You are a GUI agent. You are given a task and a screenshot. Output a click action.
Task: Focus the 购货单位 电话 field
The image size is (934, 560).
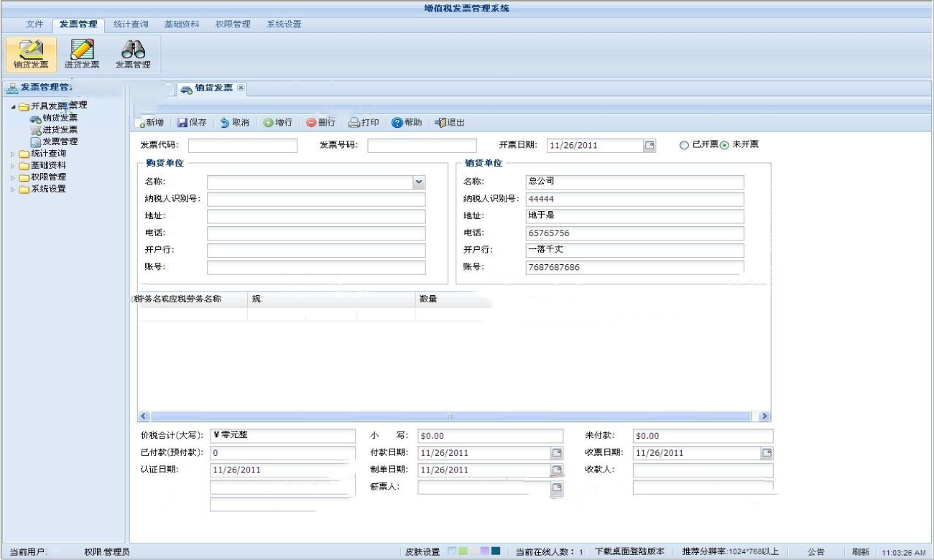point(316,234)
